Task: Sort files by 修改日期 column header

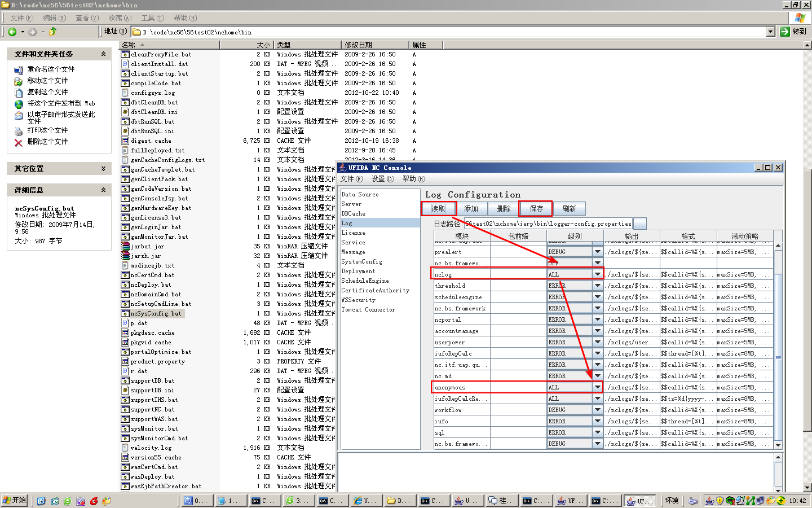Action: click(x=375, y=45)
